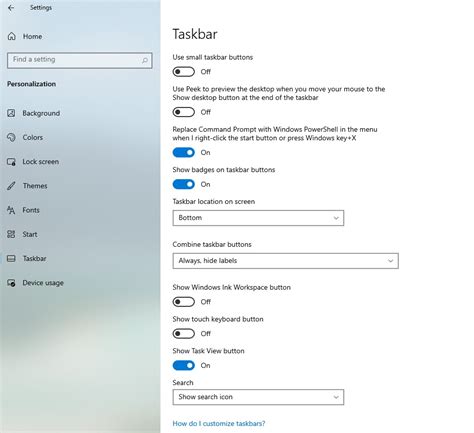The height and width of the screenshot is (433, 474).
Task: Open Device usage settings page
Action: click(x=43, y=283)
